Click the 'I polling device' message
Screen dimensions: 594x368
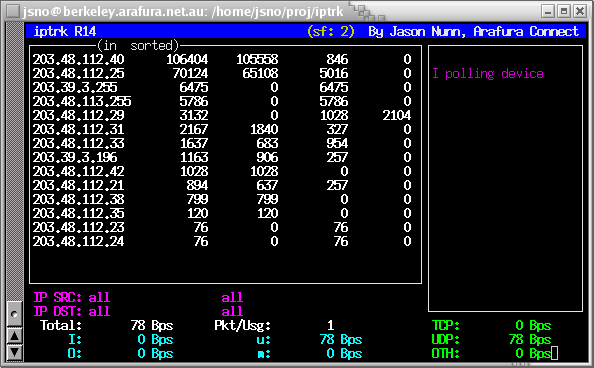pos(488,74)
